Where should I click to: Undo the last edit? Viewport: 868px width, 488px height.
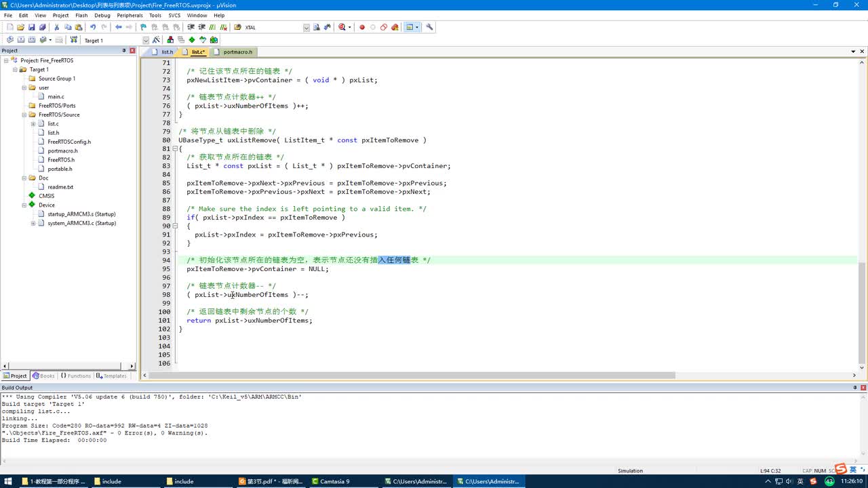(93, 27)
